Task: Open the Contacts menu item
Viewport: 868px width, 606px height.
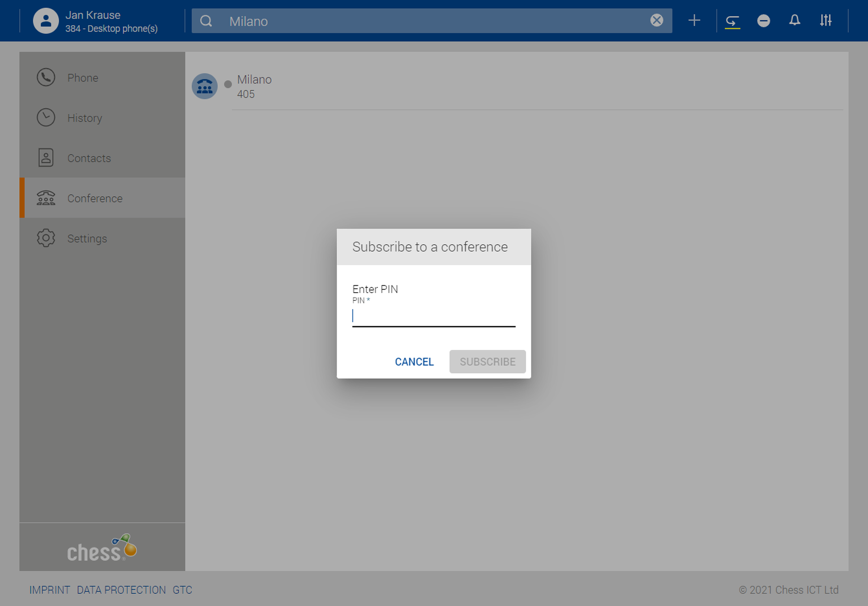Action: 89,158
